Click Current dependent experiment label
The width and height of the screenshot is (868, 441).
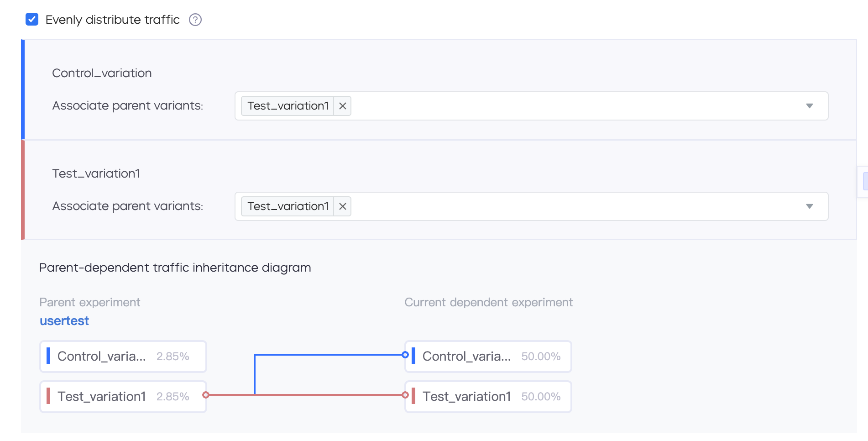click(x=488, y=302)
